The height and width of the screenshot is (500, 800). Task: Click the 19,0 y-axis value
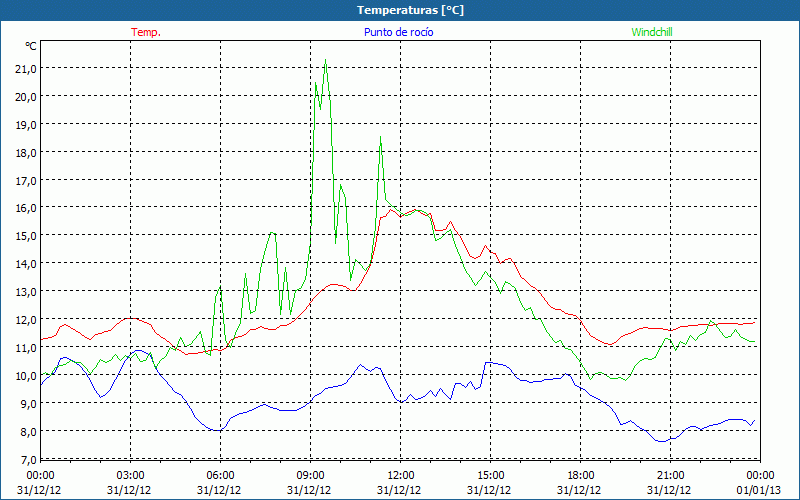(x=26, y=124)
